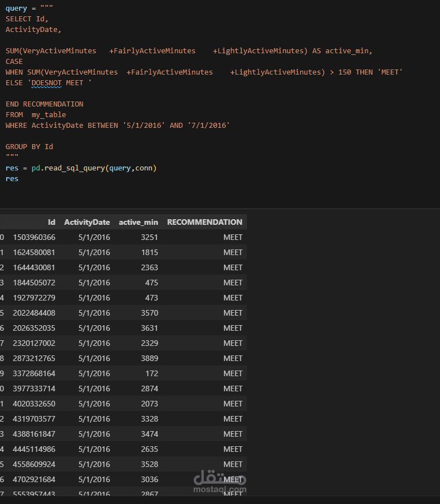Click active_min value 172
Image resolution: width=440 pixels, height=504 pixels.
152,373
